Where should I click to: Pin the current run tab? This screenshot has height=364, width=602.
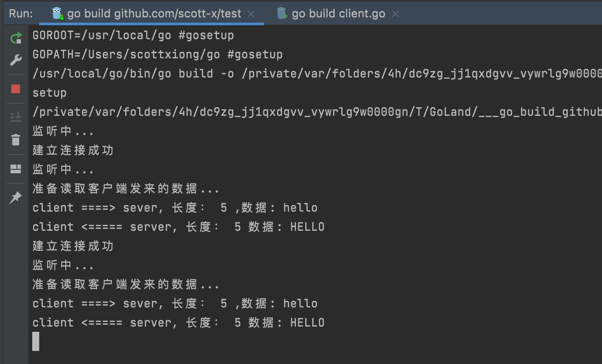click(x=16, y=198)
